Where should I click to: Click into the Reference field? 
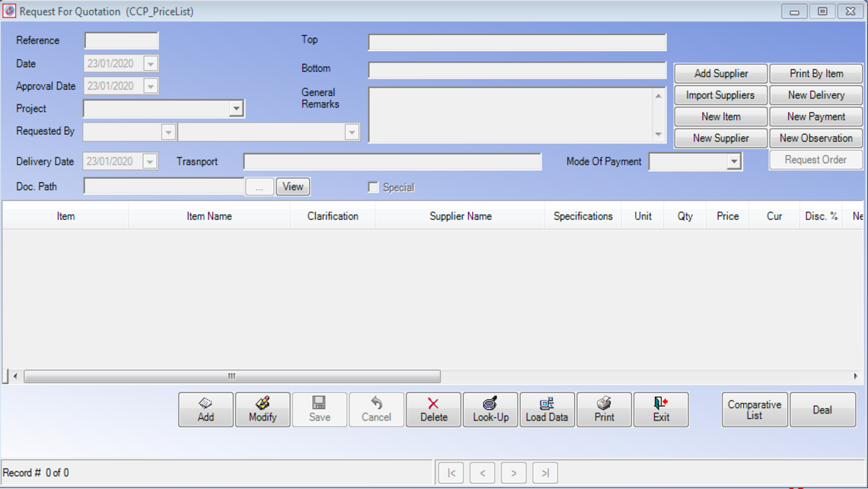click(121, 40)
